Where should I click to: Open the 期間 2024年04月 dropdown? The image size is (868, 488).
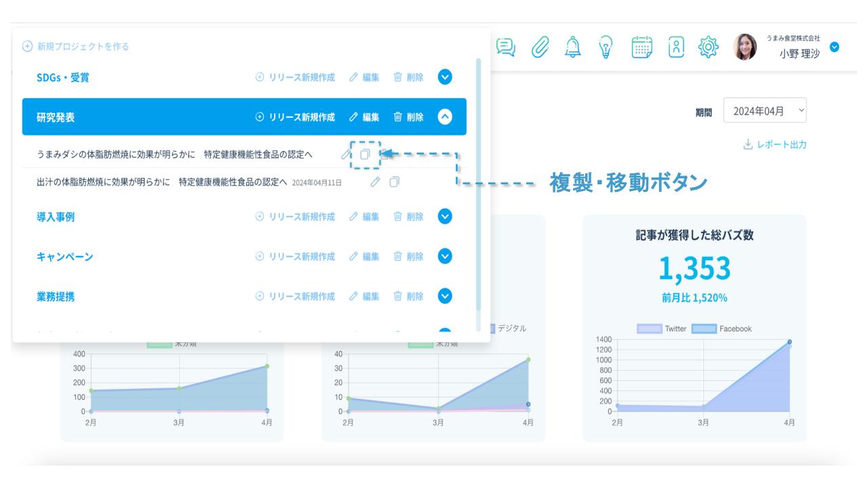pos(764,110)
